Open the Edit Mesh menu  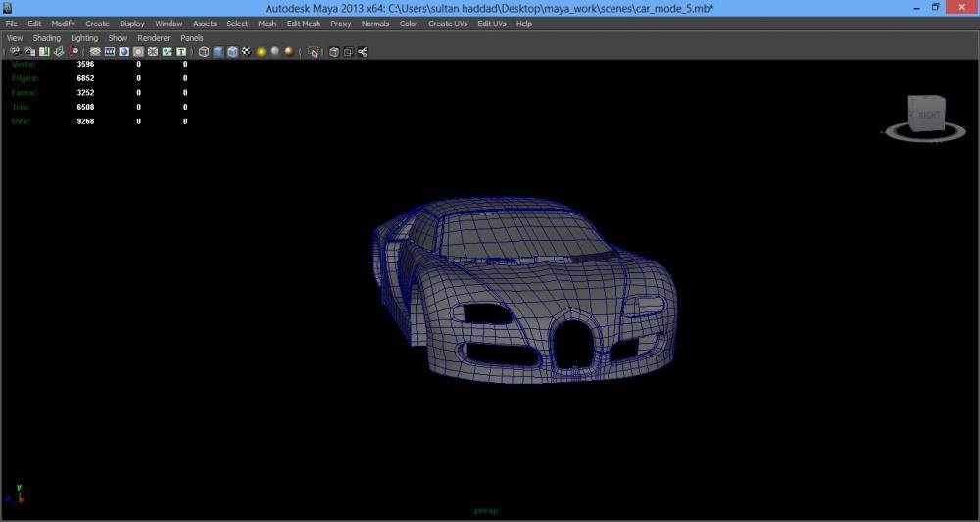click(303, 24)
